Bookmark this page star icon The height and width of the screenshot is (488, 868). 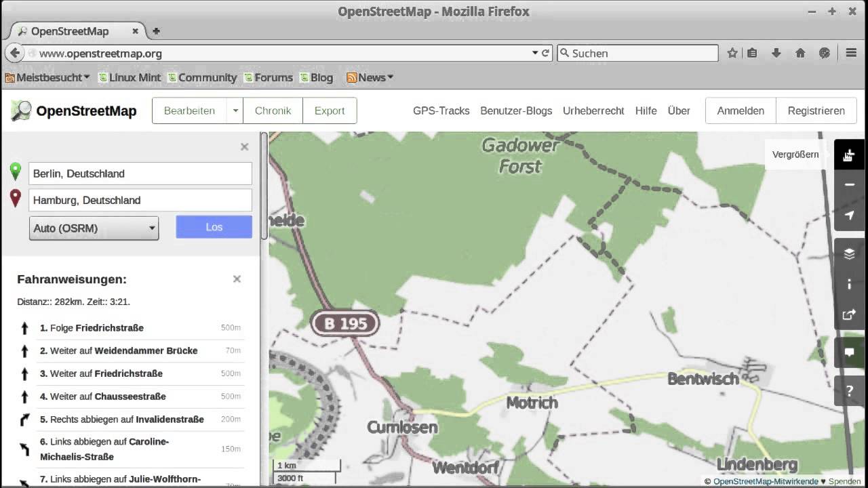click(x=732, y=53)
